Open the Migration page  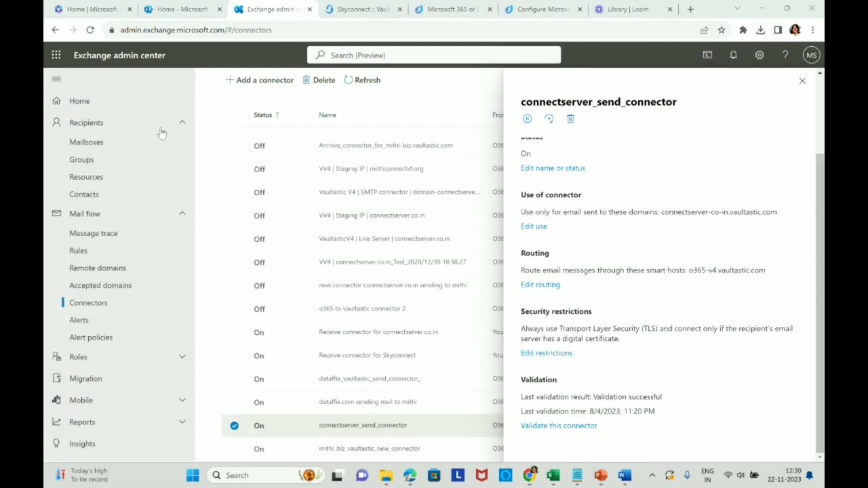click(85, 378)
